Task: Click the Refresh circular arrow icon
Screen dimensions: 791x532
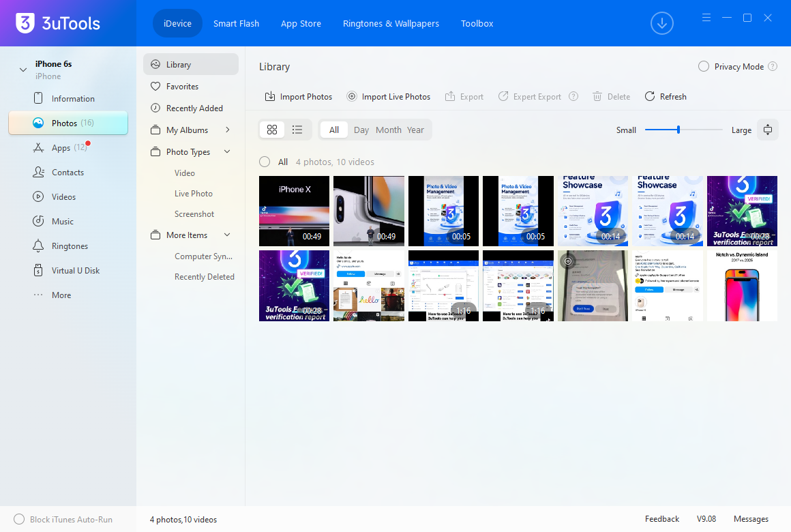Action: 650,96
